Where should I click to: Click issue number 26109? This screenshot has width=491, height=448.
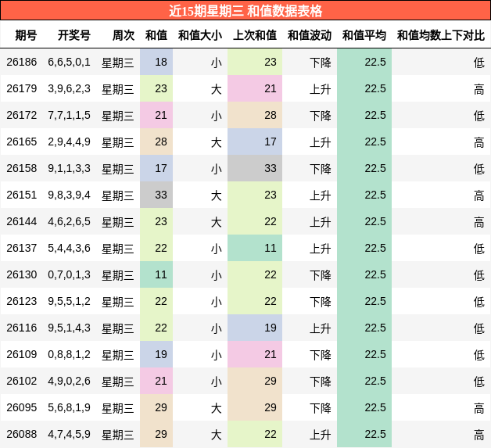point(22,354)
